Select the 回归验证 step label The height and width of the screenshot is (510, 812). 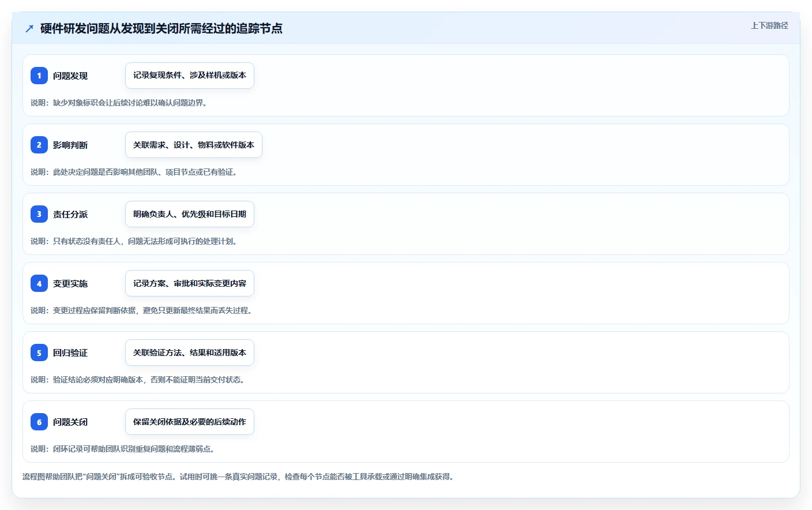(x=70, y=352)
